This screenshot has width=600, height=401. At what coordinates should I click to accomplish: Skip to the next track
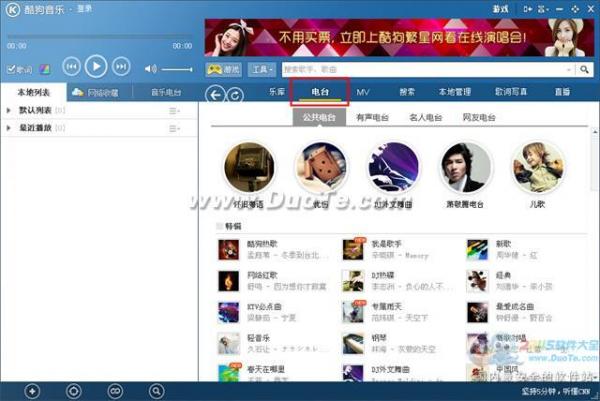[121, 67]
